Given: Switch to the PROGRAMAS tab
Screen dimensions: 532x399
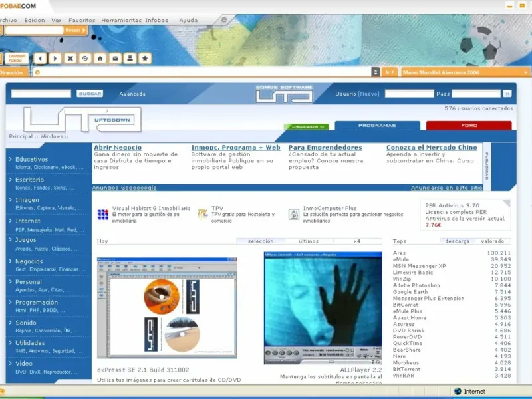Looking at the screenshot, I should 377,125.
